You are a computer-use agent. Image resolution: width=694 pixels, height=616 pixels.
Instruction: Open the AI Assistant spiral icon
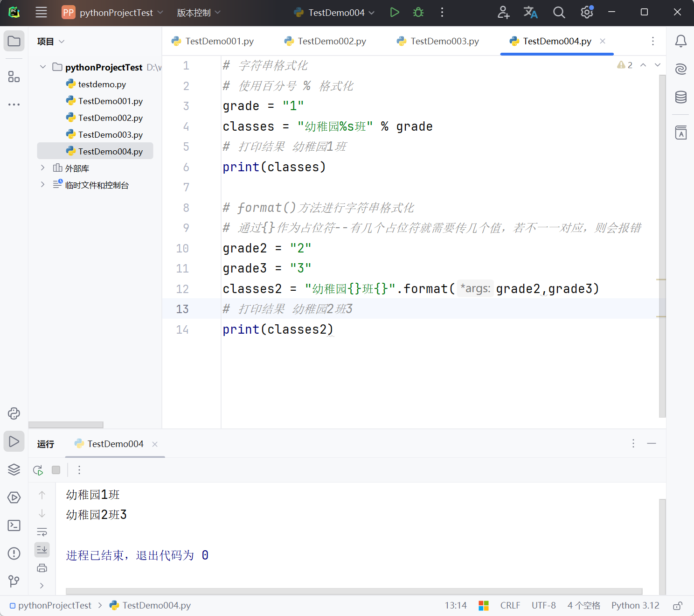tap(681, 69)
